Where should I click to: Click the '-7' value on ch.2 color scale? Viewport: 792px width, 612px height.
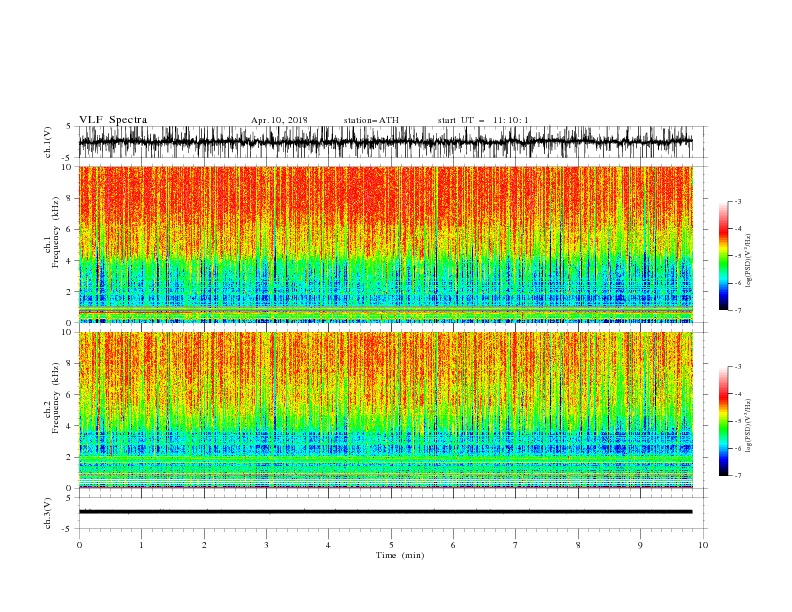[738, 476]
